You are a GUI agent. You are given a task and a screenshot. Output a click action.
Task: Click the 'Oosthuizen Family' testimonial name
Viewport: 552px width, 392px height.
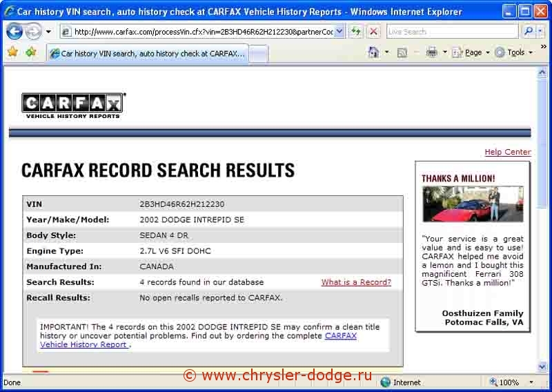[x=482, y=313]
